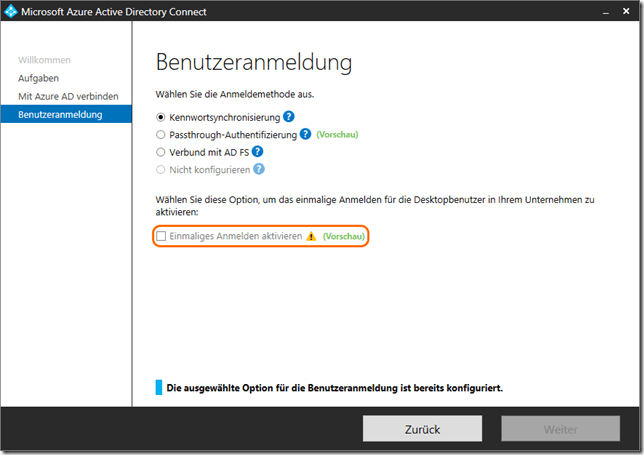Click the Zurück button

(423, 429)
